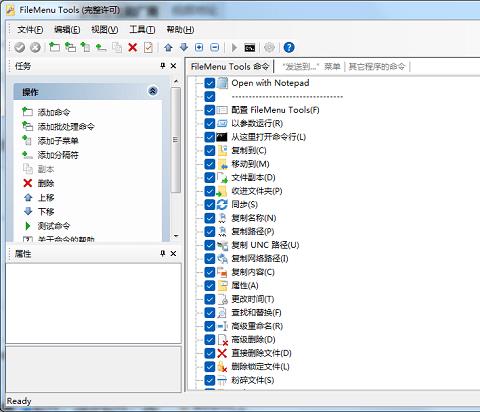The height and width of the screenshot is (412, 480).
Task: Click the green test command play icon
Action: pos(28,226)
